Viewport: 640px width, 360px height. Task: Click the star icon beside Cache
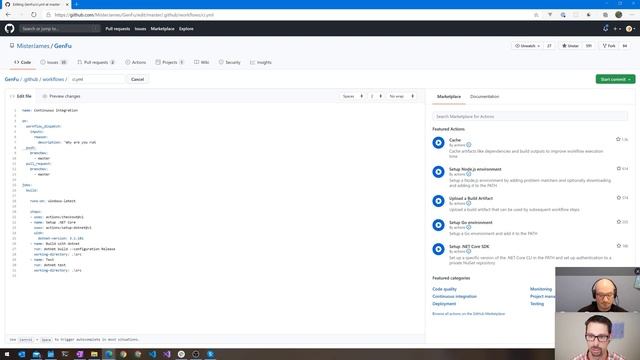tap(618, 139)
